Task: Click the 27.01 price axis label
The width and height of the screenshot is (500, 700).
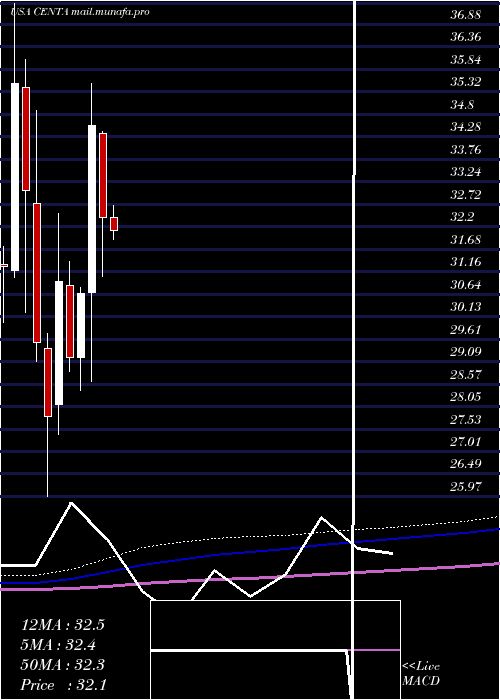Action: [466, 442]
